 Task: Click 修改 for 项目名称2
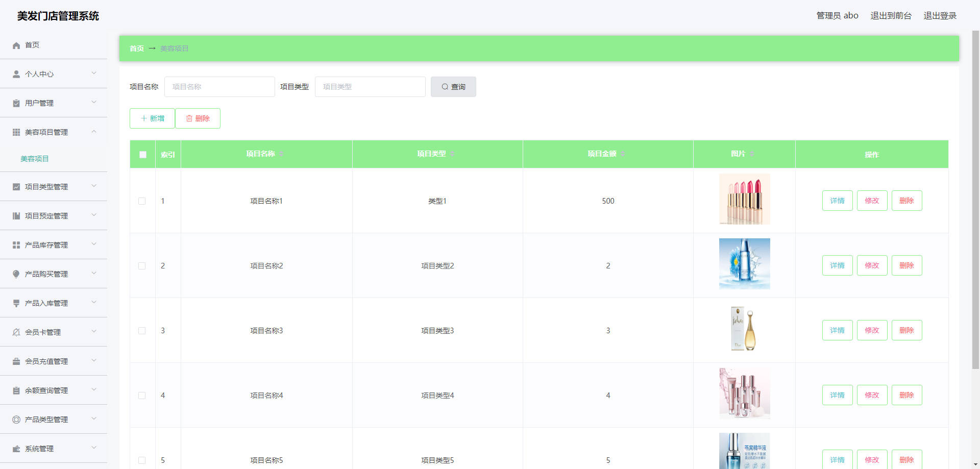pos(872,265)
